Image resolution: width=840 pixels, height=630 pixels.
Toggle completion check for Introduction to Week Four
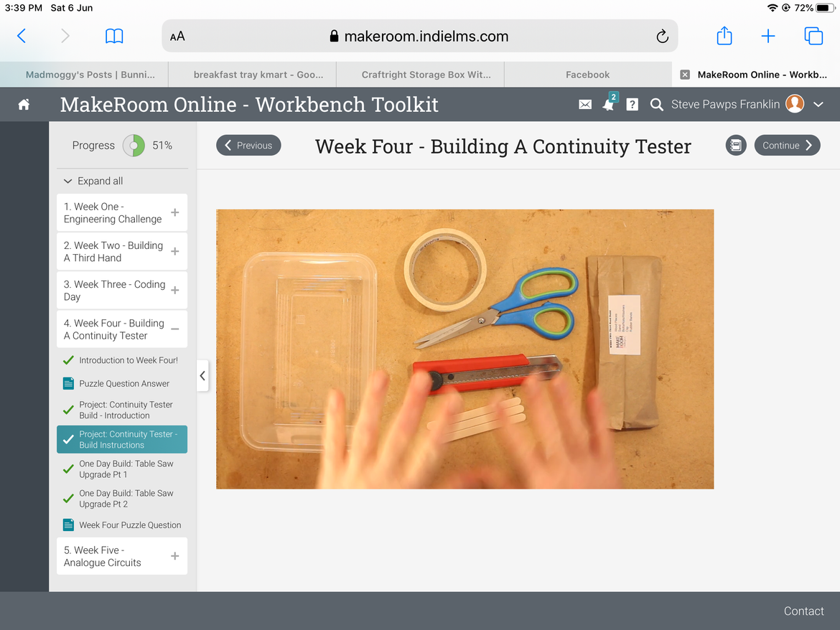coord(68,360)
